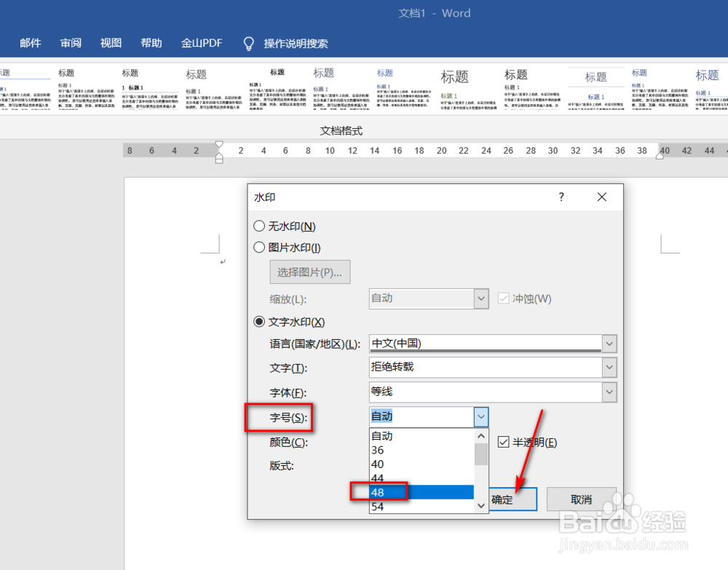The height and width of the screenshot is (570, 728).
Task: Select the 图片水印 radio option
Action: (x=259, y=247)
